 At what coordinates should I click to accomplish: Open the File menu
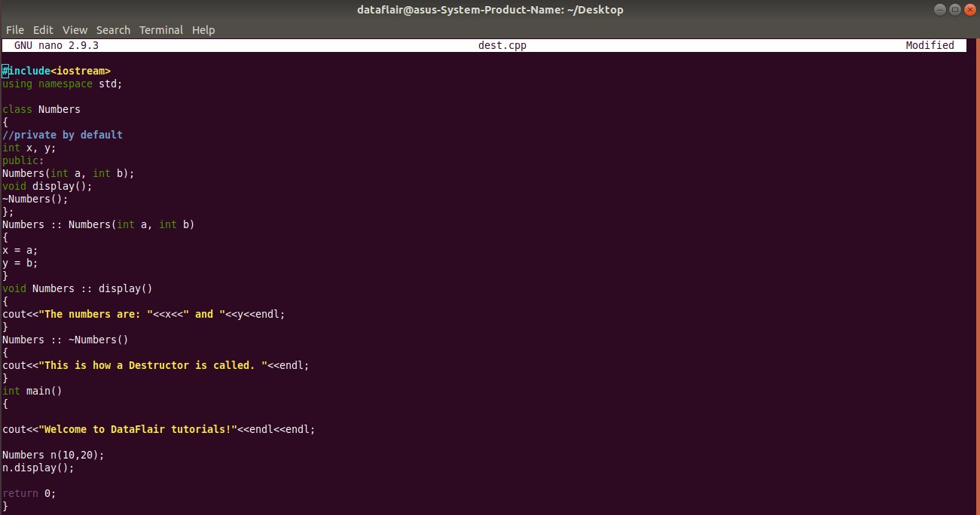[x=14, y=29]
